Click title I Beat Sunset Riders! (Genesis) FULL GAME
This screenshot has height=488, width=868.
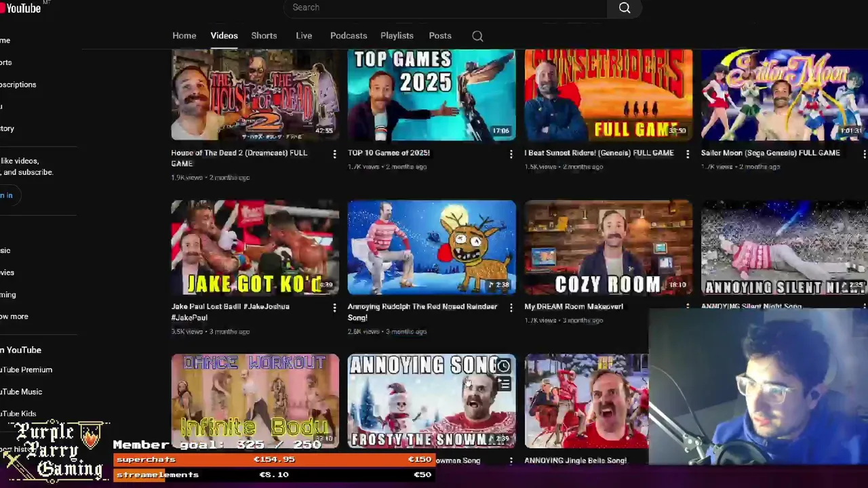click(599, 153)
